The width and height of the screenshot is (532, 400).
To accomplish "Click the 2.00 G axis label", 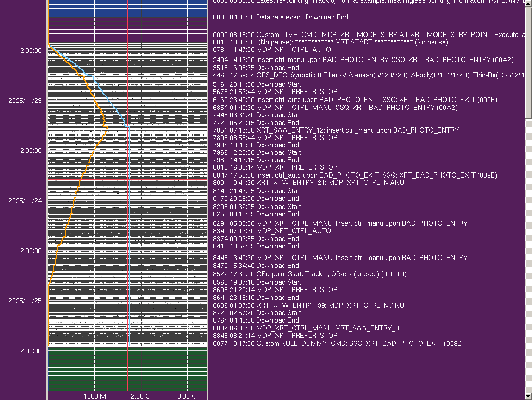I will [141, 396].
